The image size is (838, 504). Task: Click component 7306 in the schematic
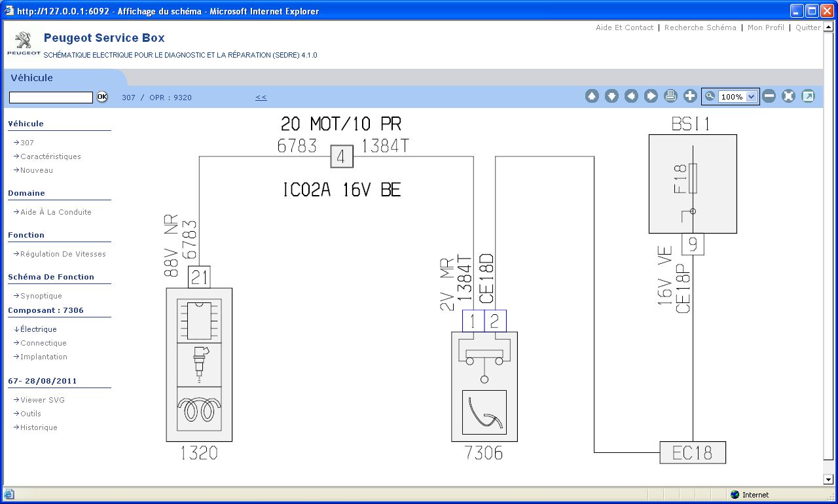tap(484, 386)
